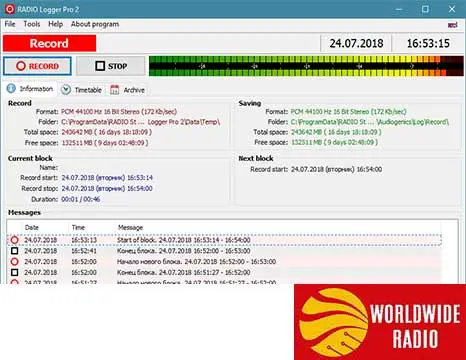Click the clock display 16:53:15
466x360 pixels.
click(428, 43)
